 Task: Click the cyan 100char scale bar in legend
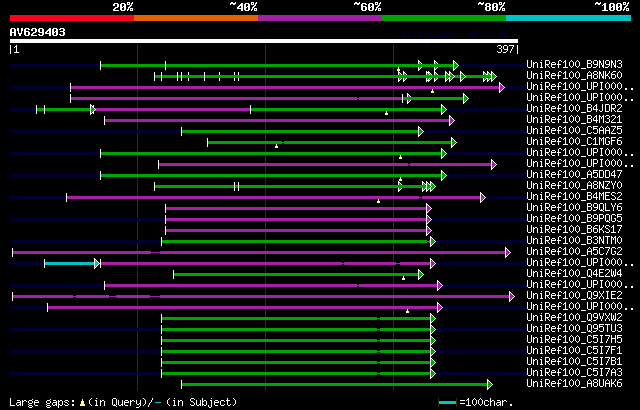447,403
